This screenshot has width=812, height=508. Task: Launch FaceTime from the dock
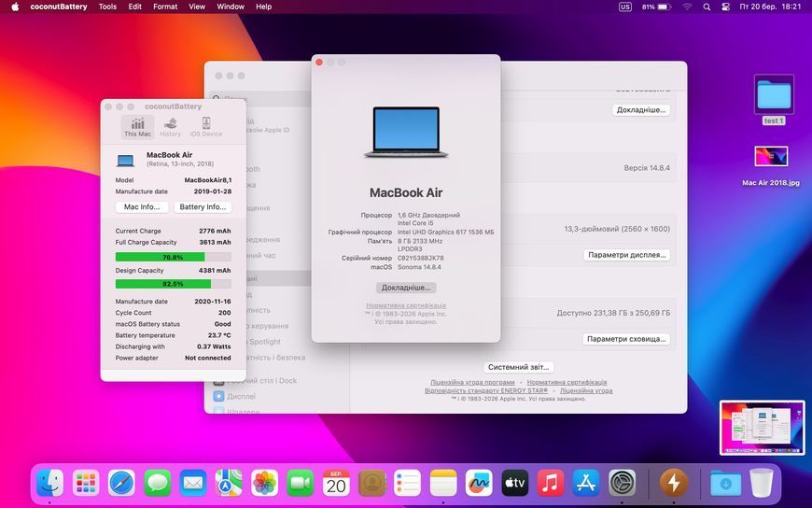[301, 483]
